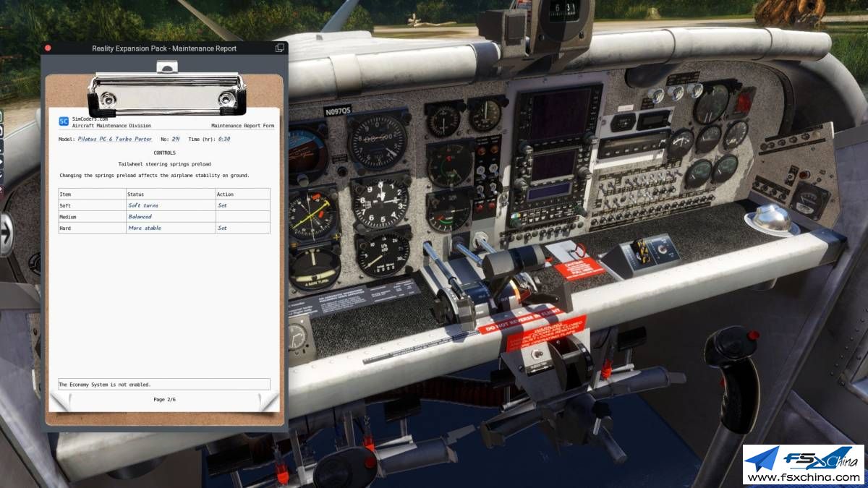Set the Soft tailwheel springs preload
Screen dimensions: 868x488
[x=222, y=205]
